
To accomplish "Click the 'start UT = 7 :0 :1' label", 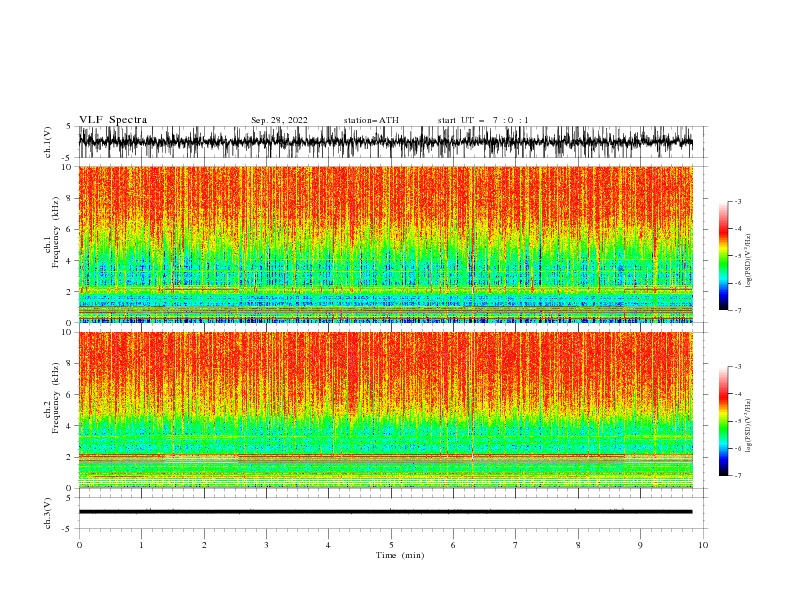I will click(483, 120).
